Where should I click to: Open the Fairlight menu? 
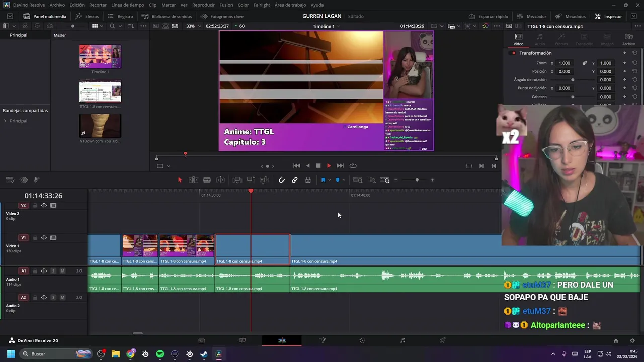click(262, 5)
